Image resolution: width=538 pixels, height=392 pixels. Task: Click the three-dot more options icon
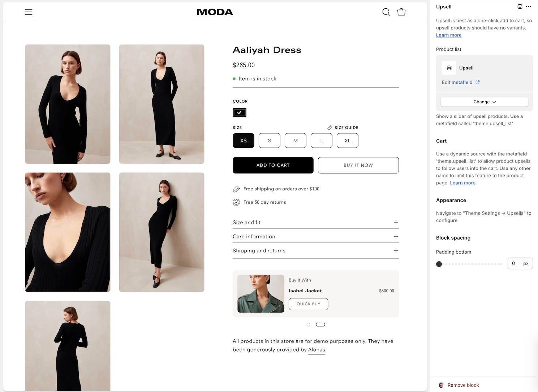529,7
